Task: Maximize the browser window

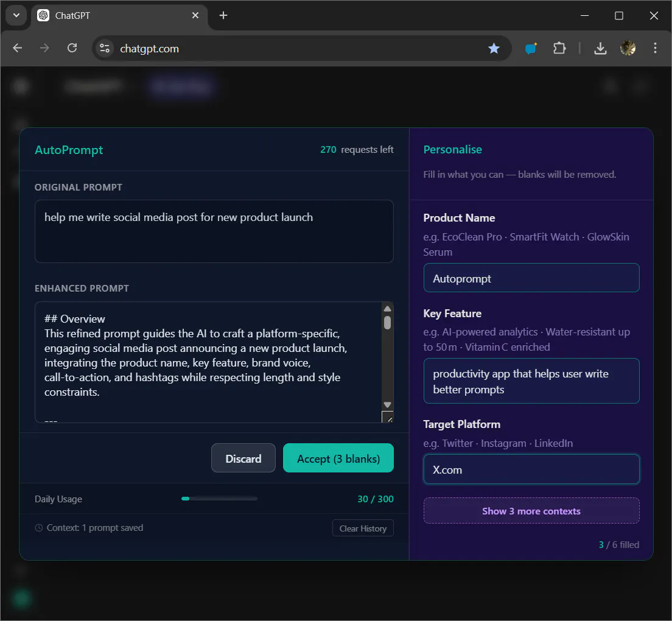Action: click(x=619, y=15)
